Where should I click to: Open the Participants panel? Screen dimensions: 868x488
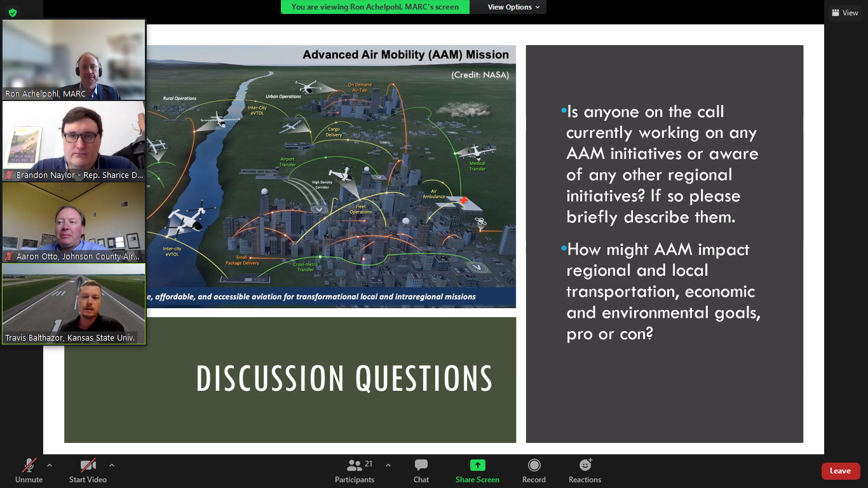pos(355,470)
